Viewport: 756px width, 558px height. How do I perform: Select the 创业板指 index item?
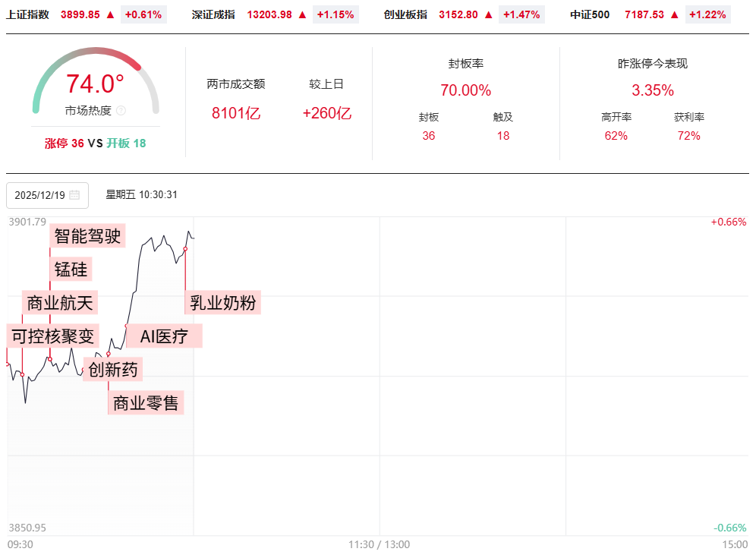[x=405, y=14]
